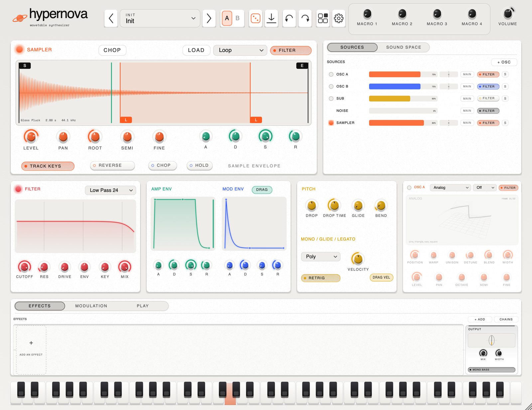Enable the OSC A source radio
This screenshot has height=410, width=532.
click(331, 75)
